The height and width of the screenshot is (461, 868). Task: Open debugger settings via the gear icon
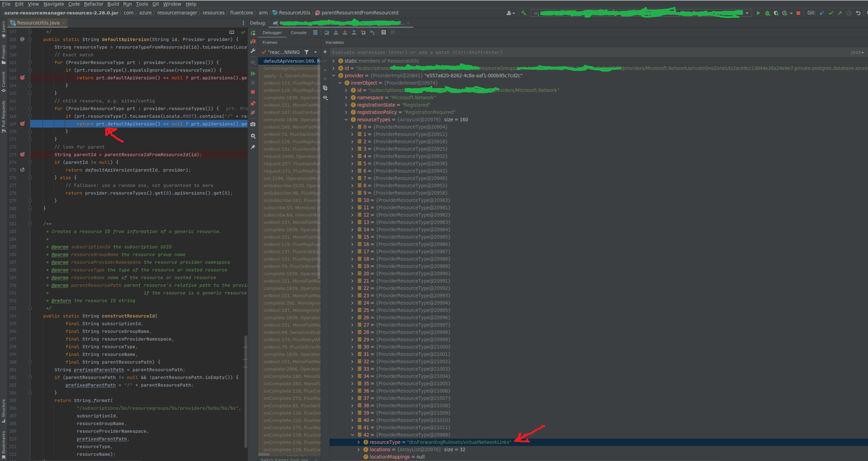253,136
